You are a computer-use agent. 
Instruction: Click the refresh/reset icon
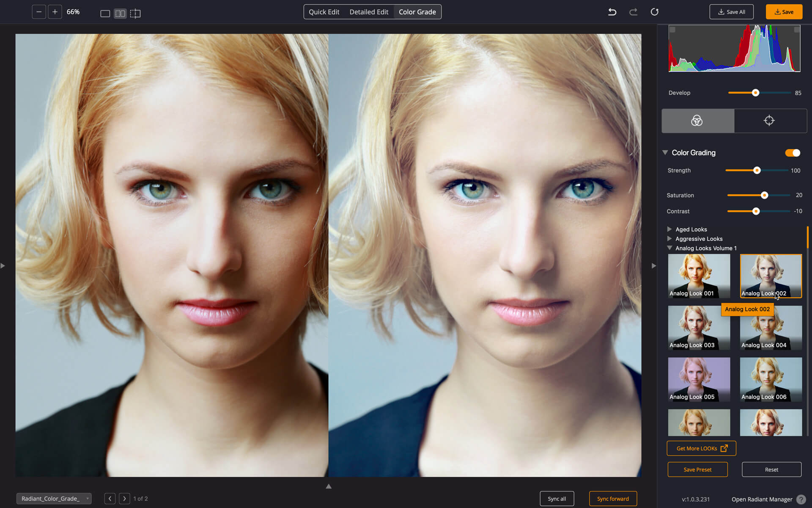coord(654,12)
